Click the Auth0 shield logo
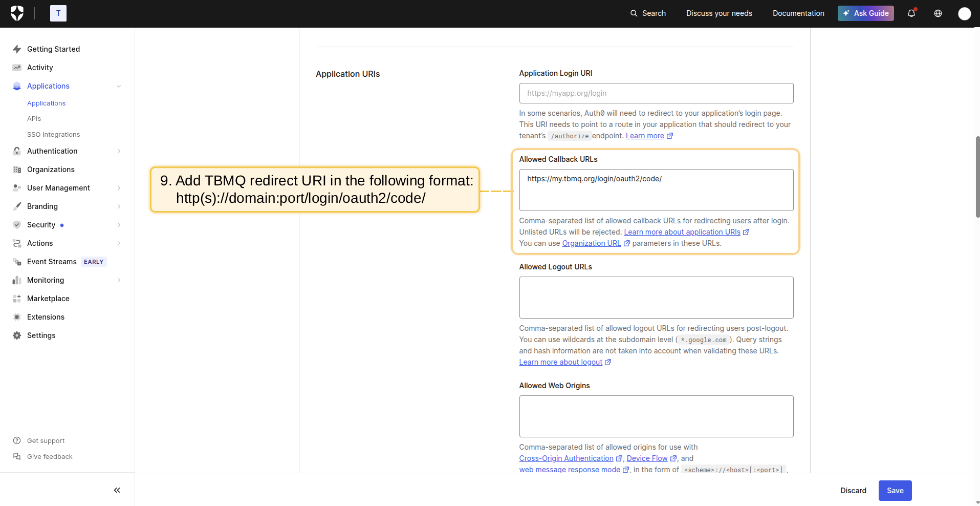The width and height of the screenshot is (980, 506). (x=17, y=13)
